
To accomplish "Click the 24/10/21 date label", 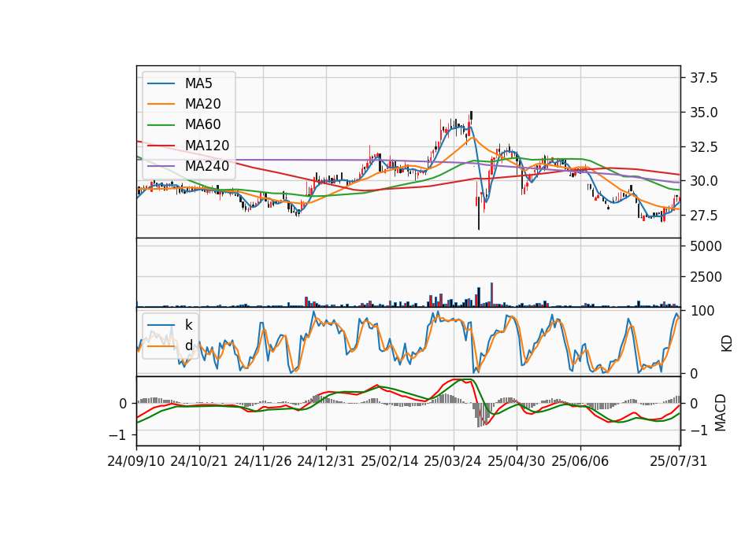I will tap(199, 461).
